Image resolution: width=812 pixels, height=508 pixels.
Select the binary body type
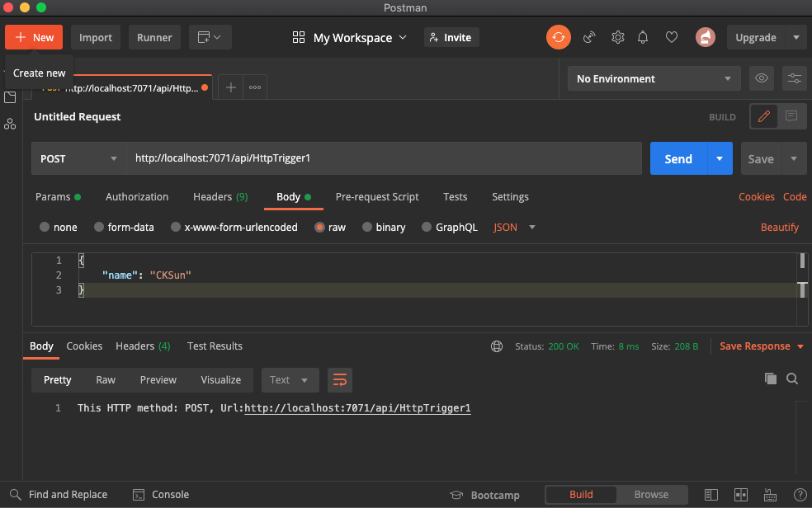(384, 227)
